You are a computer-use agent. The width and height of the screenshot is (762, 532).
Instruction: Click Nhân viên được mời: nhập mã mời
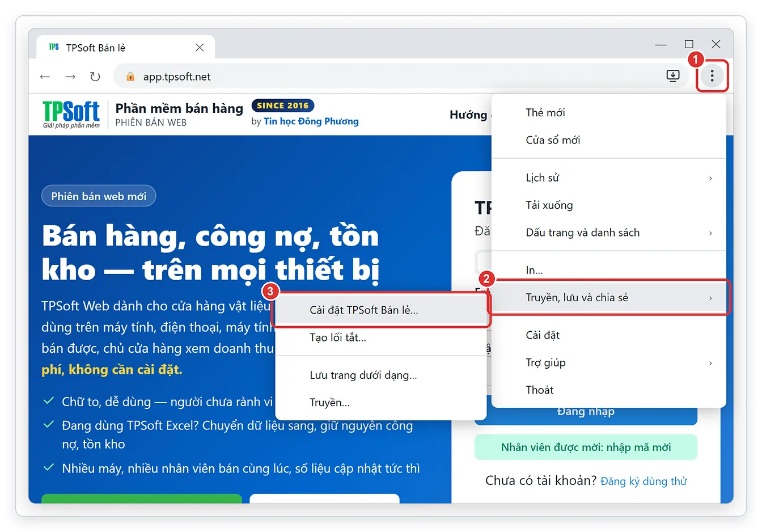click(x=586, y=447)
